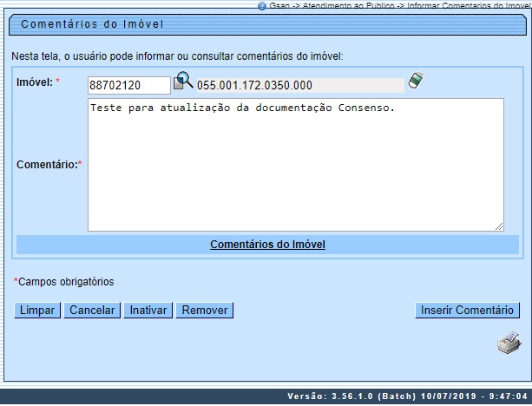Click the magnifier icon to search Imóvel
532x406 pixels.
[x=183, y=82]
